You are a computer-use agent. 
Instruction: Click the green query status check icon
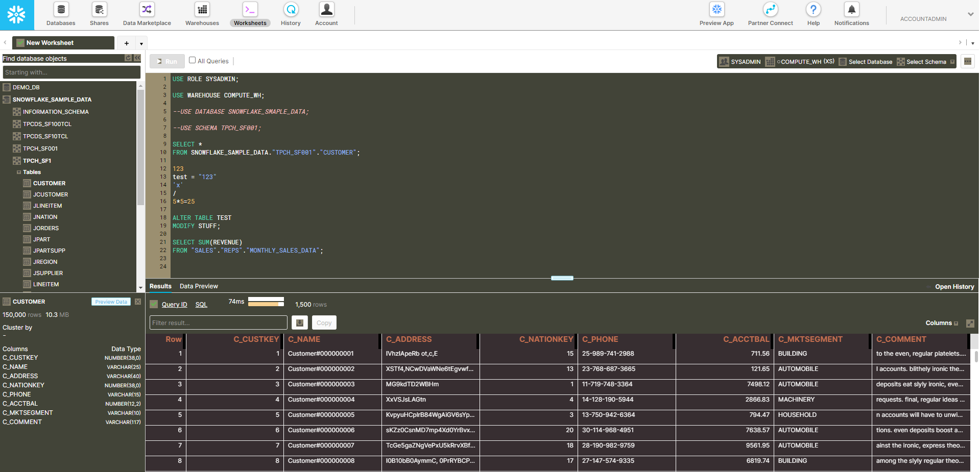[x=154, y=304]
